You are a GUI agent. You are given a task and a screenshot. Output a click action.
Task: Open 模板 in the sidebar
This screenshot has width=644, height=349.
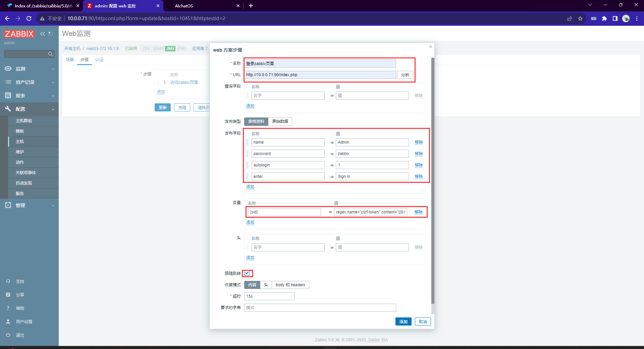20,131
